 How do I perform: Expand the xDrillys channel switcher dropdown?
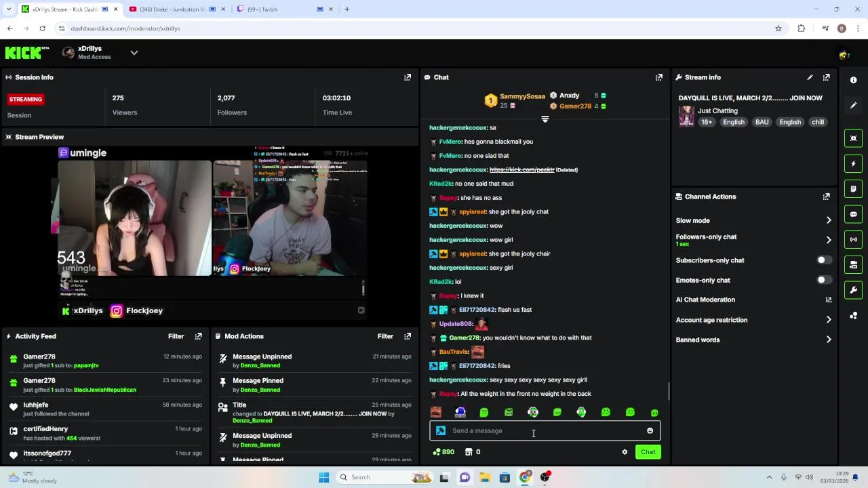(134, 53)
